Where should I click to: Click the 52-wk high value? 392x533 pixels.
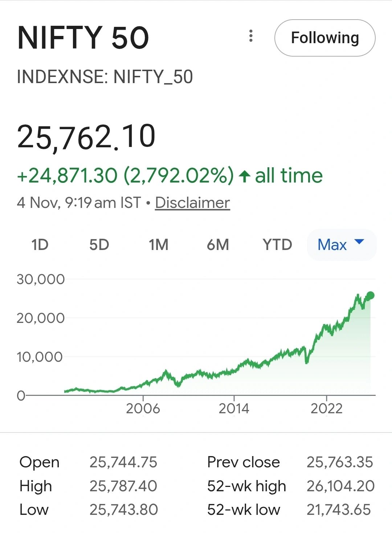point(340,486)
